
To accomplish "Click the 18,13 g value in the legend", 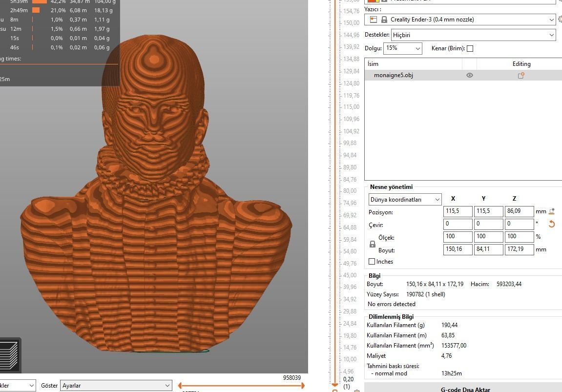I will 103,10.
